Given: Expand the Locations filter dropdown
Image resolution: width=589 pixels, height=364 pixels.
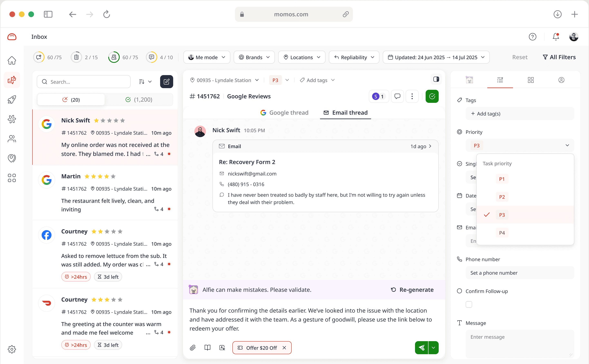Looking at the screenshot, I should click(302, 57).
